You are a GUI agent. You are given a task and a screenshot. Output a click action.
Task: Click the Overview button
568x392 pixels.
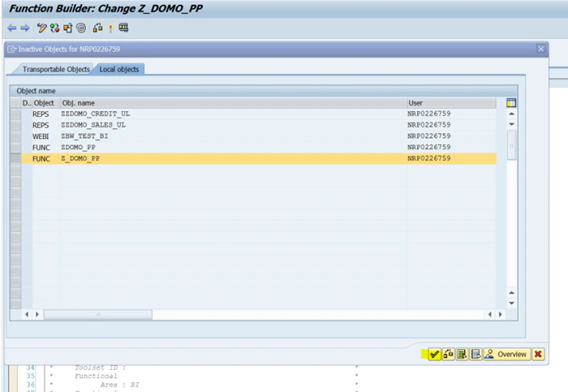click(507, 354)
